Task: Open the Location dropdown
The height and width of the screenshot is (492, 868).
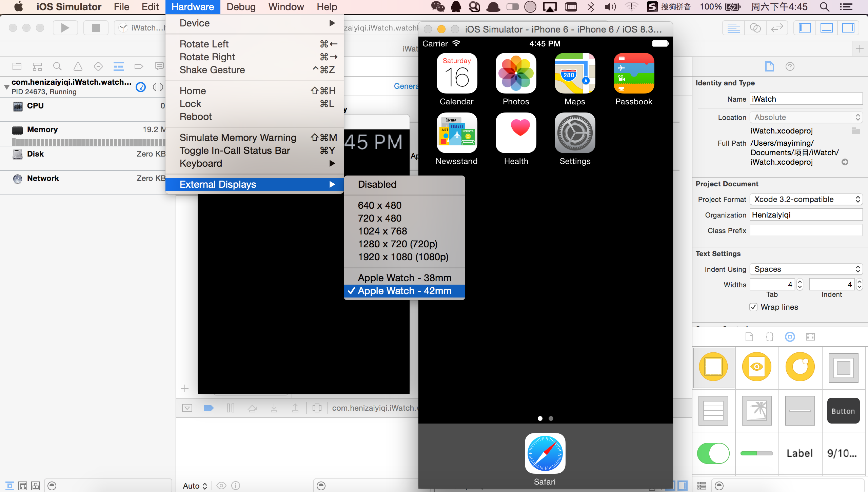Action: 806,117
